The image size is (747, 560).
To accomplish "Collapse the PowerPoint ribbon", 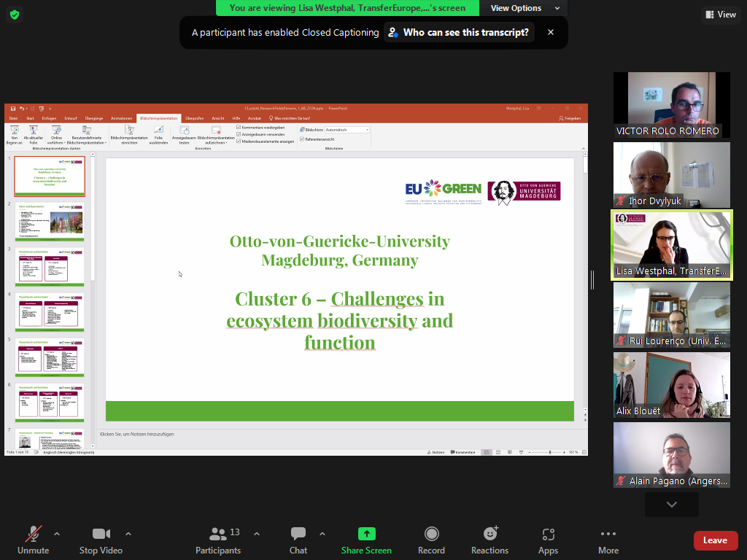I will [583, 149].
